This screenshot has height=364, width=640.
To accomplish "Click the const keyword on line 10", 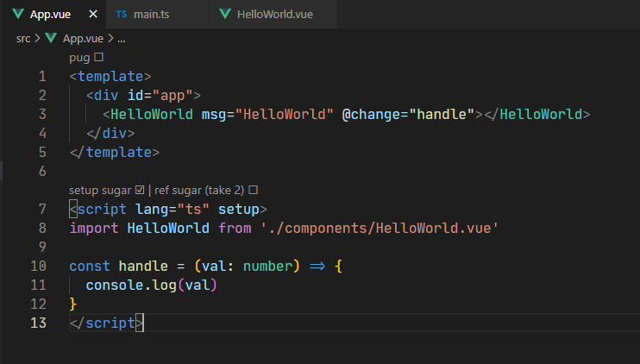I will click(x=90, y=266).
